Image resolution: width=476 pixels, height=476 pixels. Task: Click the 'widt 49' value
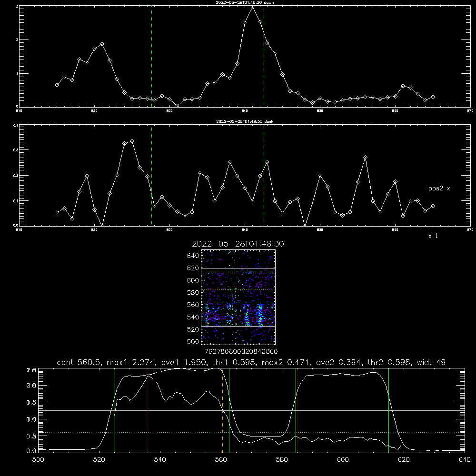[431, 362]
